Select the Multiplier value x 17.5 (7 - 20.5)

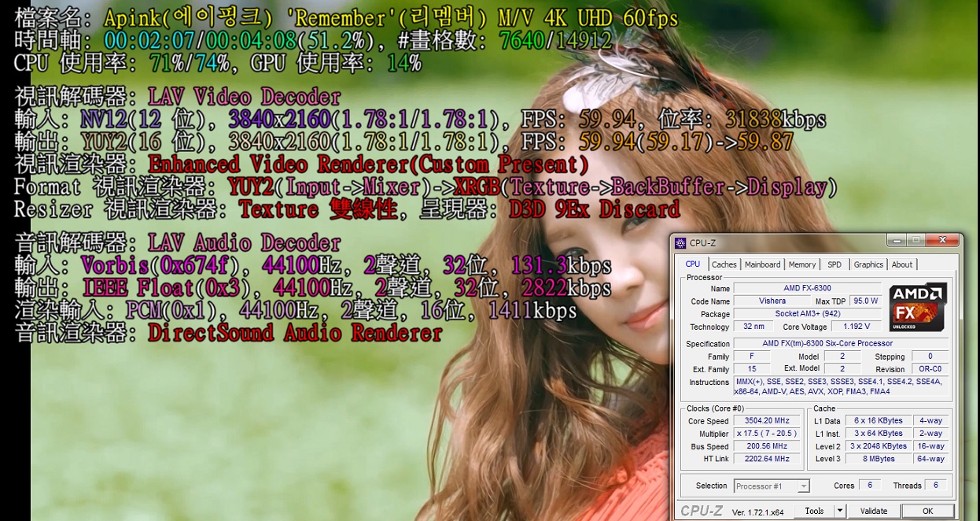coord(767,434)
